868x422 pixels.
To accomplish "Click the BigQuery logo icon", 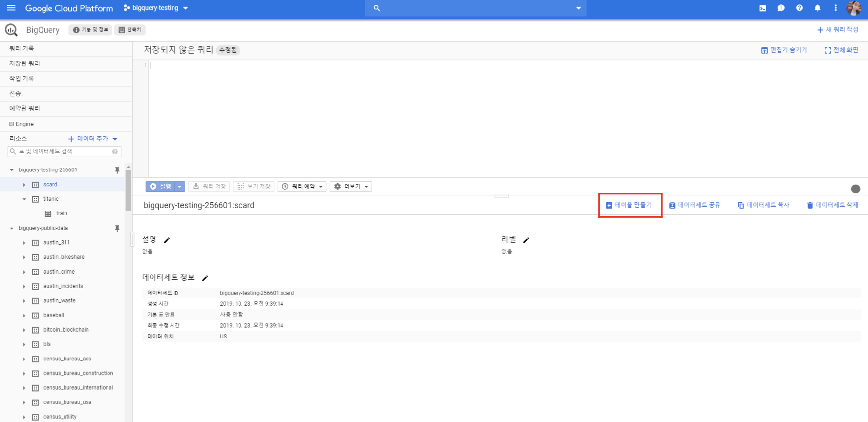I will (x=11, y=30).
